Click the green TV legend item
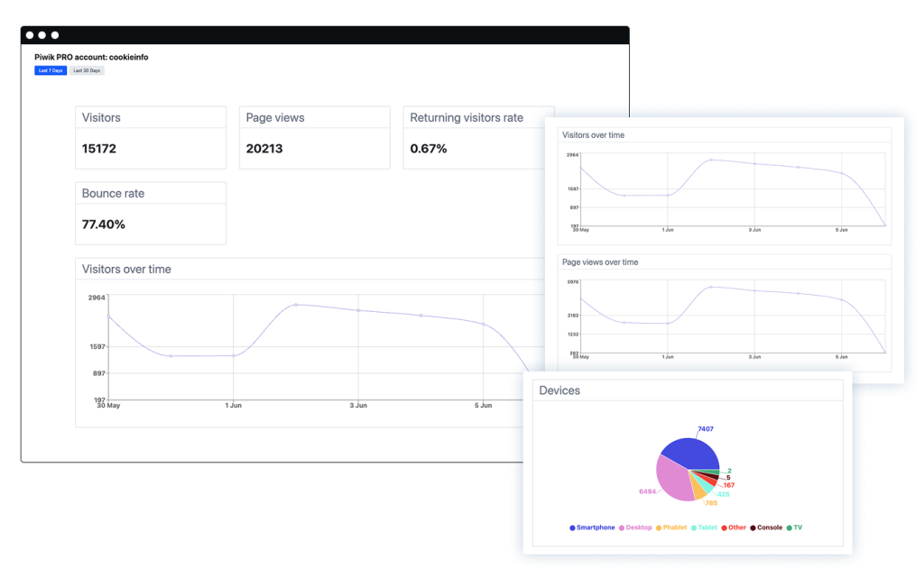This screenshot has height=587, width=924. (794, 527)
